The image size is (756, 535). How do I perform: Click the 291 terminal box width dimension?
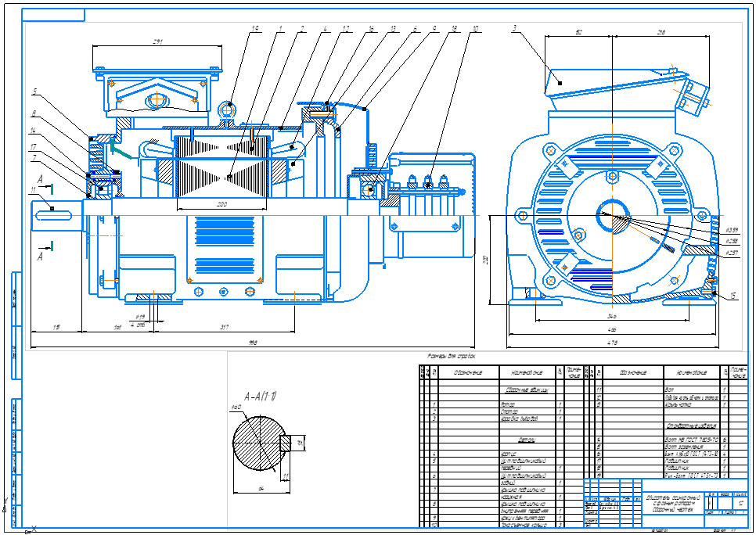[x=157, y=42]
